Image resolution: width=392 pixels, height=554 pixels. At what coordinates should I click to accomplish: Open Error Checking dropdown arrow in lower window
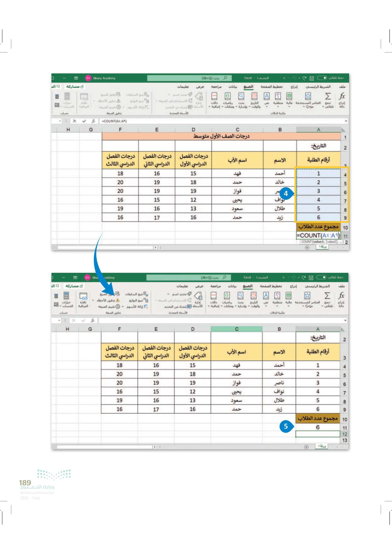(93, 300)
